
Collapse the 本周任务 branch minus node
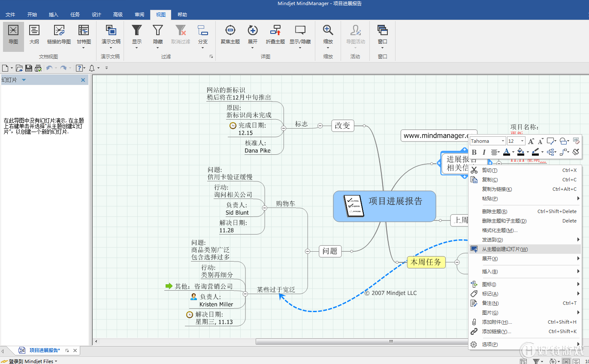coord(457,262)
